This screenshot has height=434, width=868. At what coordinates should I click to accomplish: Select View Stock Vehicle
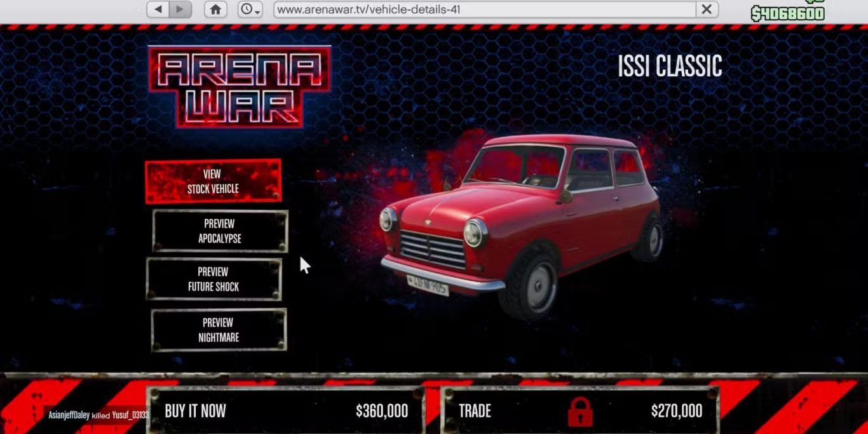tap(213, 181)
